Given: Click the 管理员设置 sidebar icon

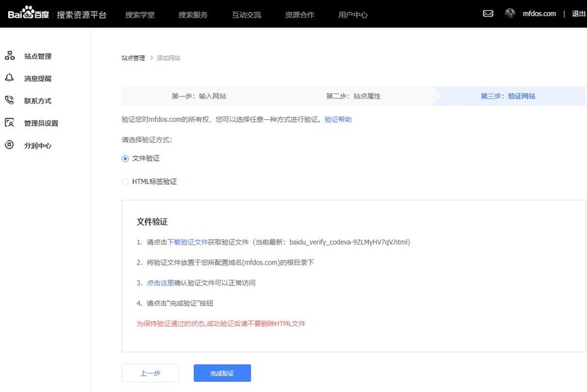Looking at the screenshot, I should click(x=10, y=123).
